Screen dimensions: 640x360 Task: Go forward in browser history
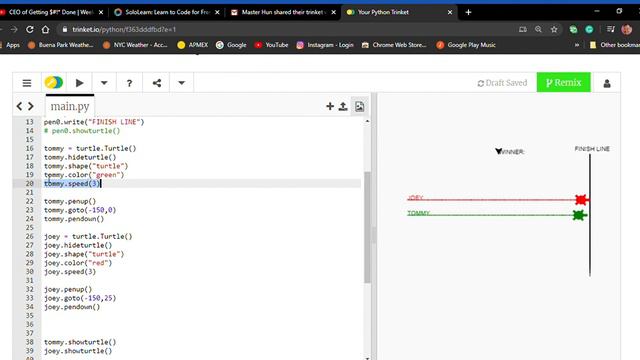point(14,29)
